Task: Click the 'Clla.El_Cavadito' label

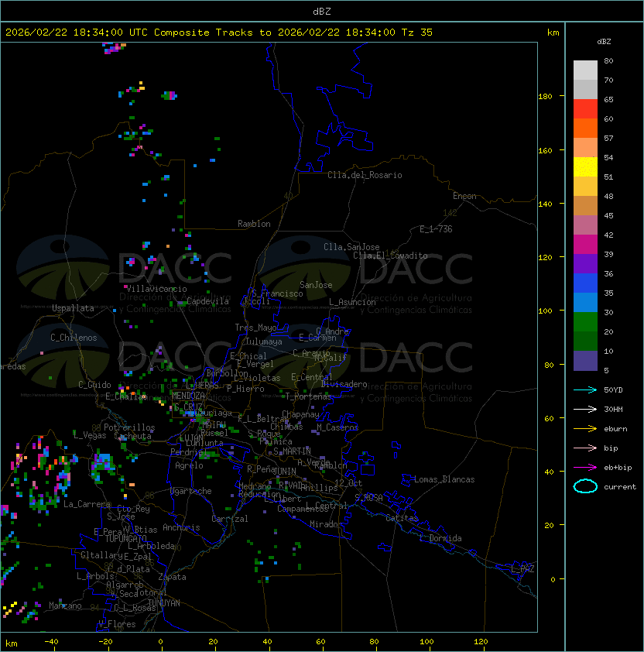Action: 390,256
